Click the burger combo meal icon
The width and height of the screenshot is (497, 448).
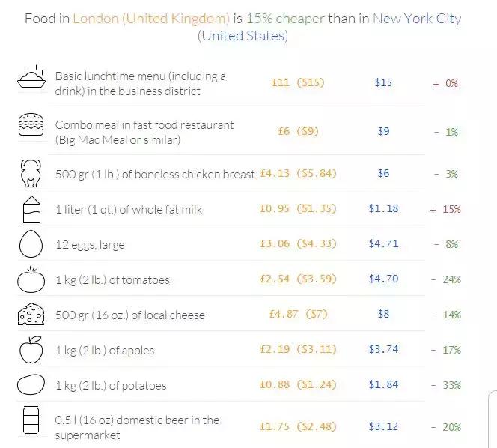tap(30, 127)
